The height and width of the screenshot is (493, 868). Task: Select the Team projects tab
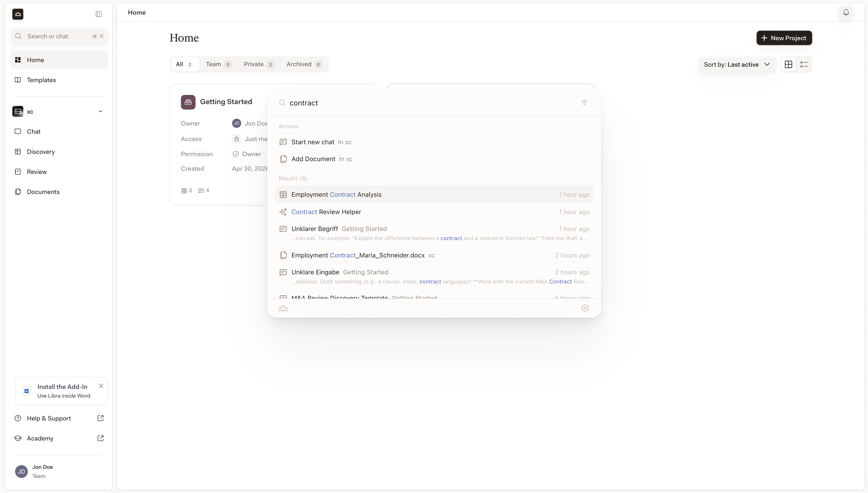point(219,64)
